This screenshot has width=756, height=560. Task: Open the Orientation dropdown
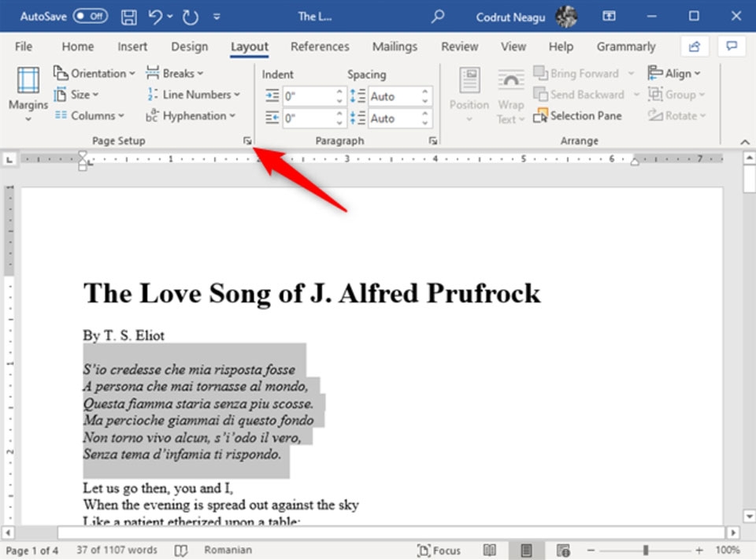(x=94, y=73)
